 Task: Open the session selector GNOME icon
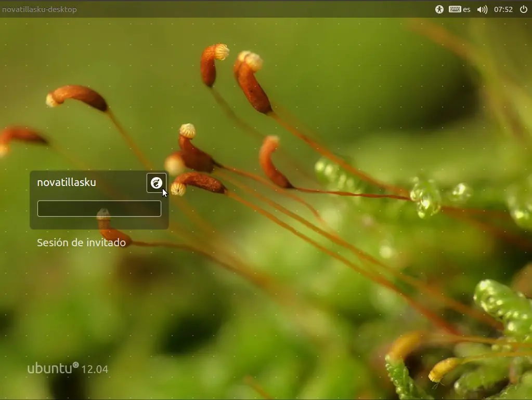click(157, 183)
